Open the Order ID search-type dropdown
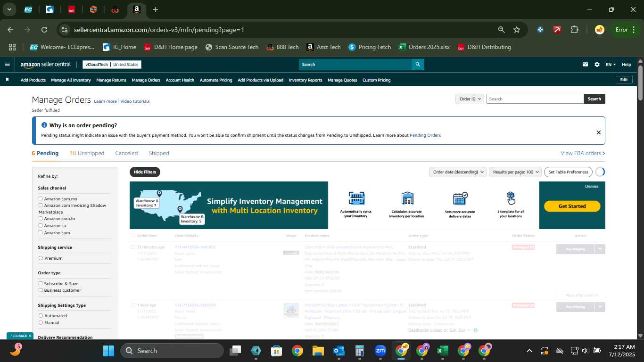 tap(470, 99)
